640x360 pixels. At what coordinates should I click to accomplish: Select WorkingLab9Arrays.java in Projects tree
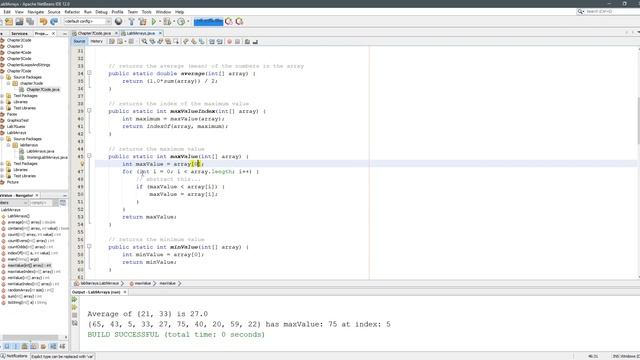click(x=47, y=157)
